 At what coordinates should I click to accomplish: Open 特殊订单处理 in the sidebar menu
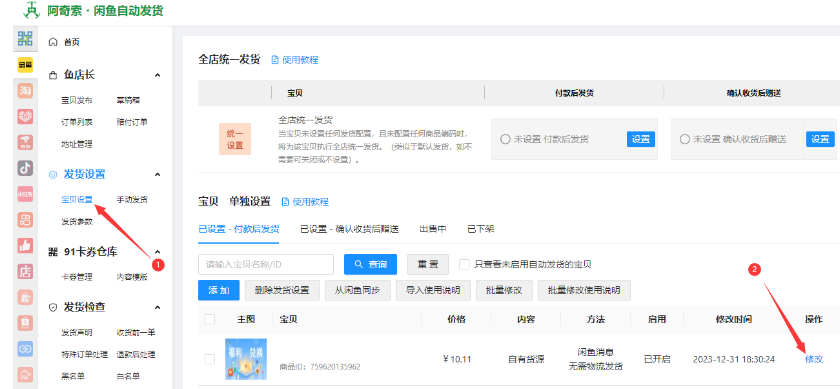[84, 355]
